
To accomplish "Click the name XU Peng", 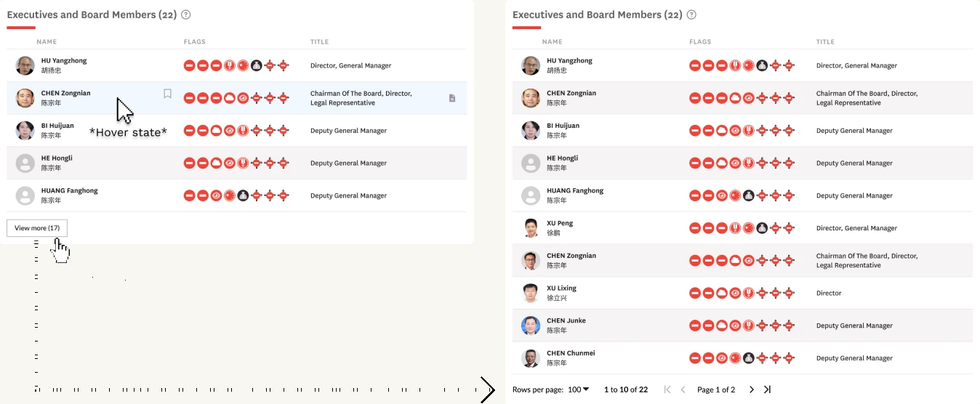I will 560,223.
